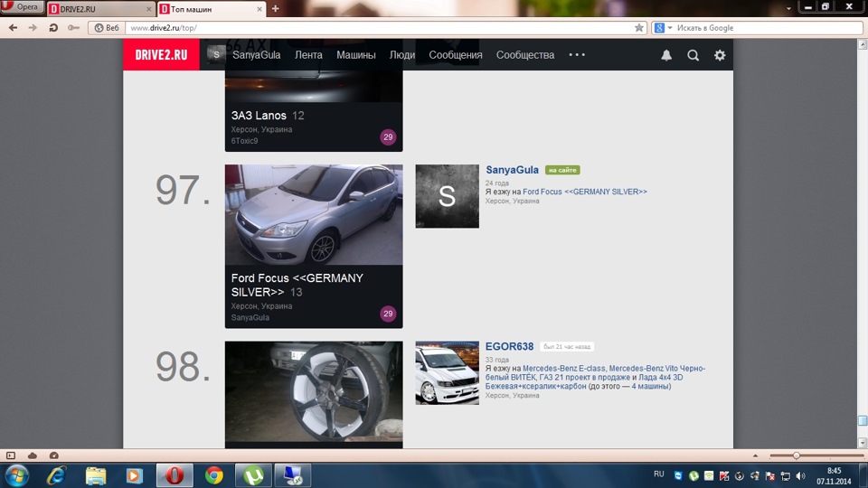Open Ford Focus GERMANY SILVER card title
This screenshot has height=488, width=868.
point(297,285)
